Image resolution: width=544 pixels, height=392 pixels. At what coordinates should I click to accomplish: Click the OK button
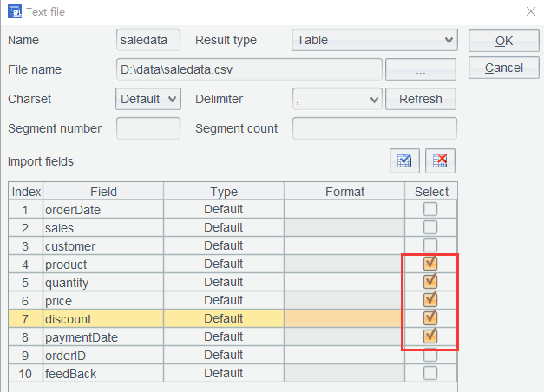[x=503, y=41]
